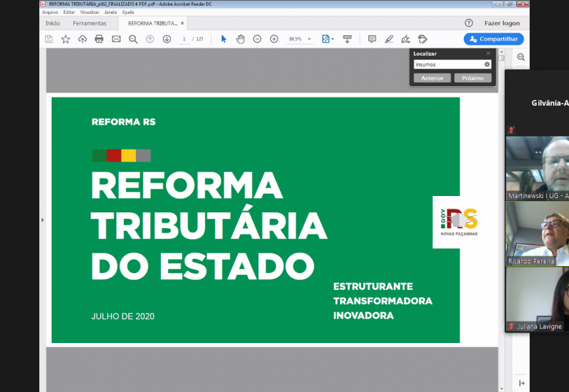
Task: Open the Print dialog via printer icon
Action: [x=97, y=39]
